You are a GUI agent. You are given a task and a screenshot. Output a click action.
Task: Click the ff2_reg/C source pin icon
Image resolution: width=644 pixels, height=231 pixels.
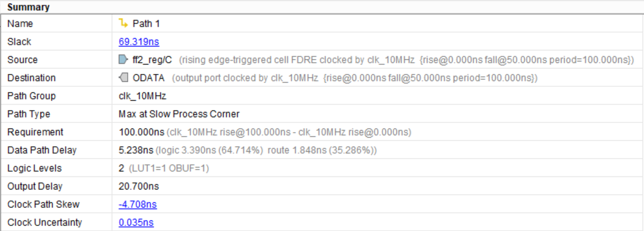point(123,60)
